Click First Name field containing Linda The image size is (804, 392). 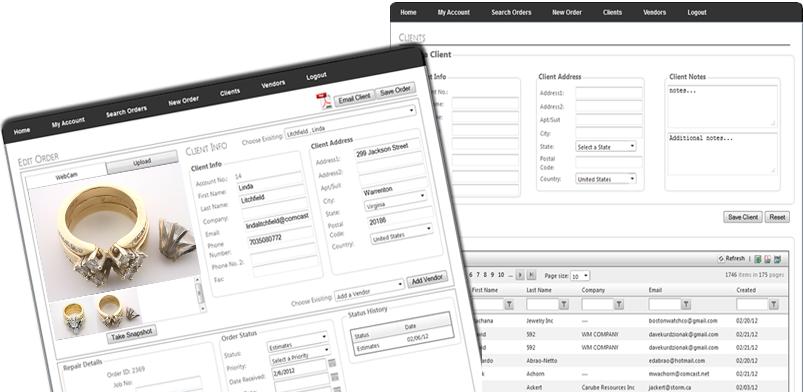271,183
